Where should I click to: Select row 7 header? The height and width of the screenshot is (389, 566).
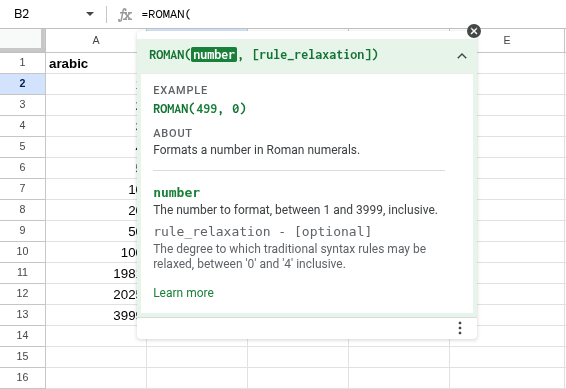pos(22,188)
